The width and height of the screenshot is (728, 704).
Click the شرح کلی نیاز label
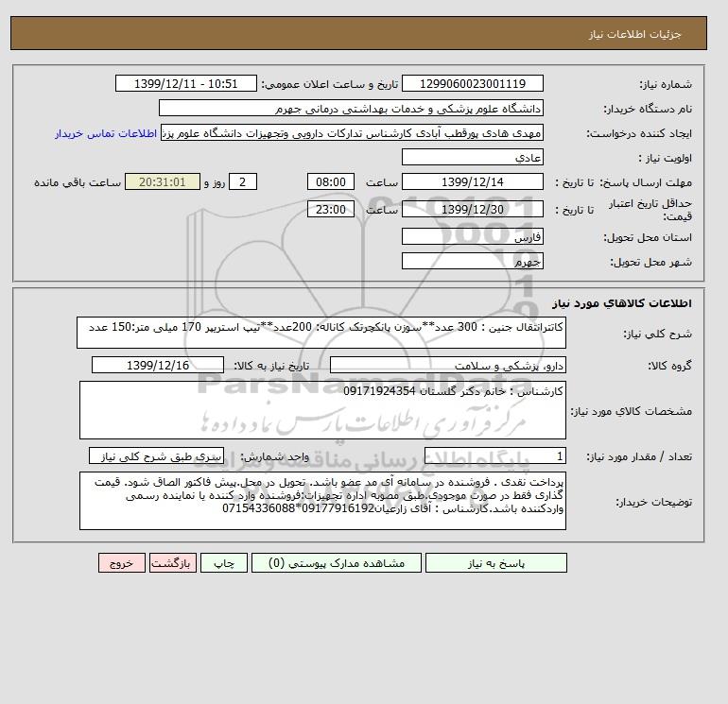[657, 334]
